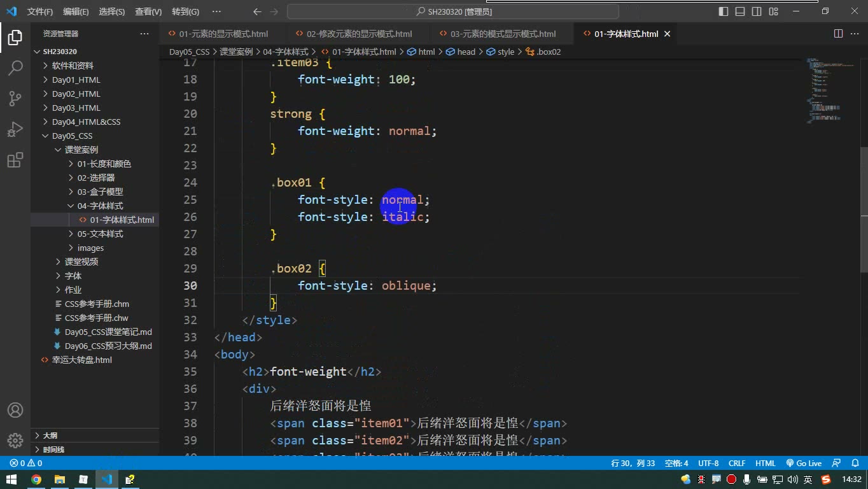
Task: Open 幸运大转盘.html in the explorer
Action: 95,360
